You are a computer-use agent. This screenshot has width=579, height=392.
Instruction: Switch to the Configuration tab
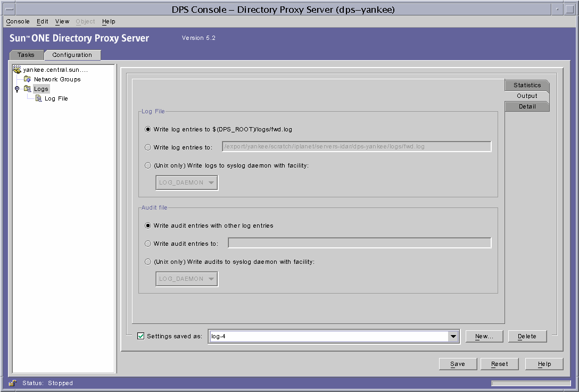click(72, 55)
